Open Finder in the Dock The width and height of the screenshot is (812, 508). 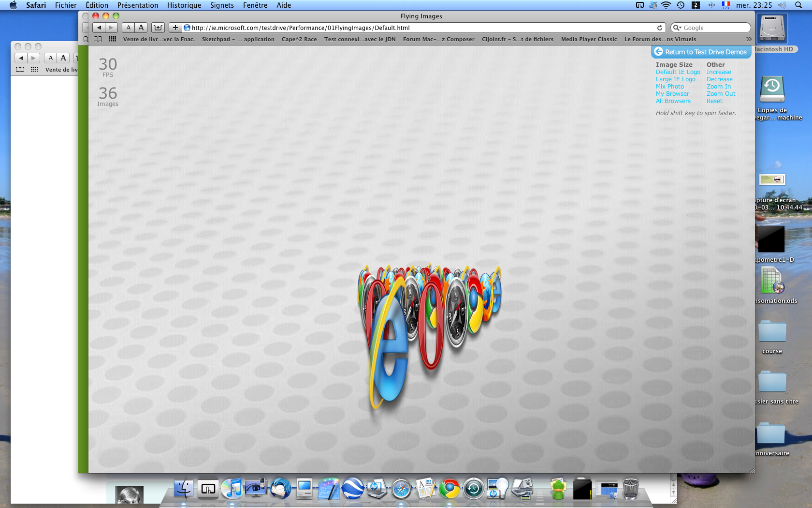184,489
